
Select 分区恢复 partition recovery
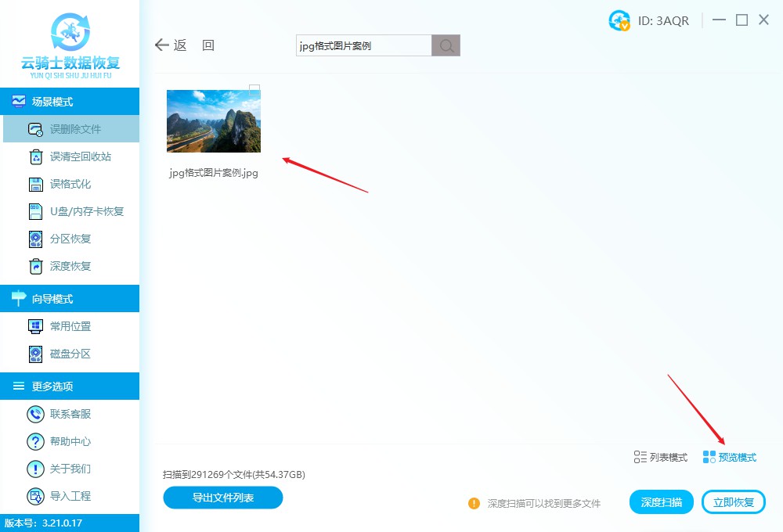coord(70,239)
